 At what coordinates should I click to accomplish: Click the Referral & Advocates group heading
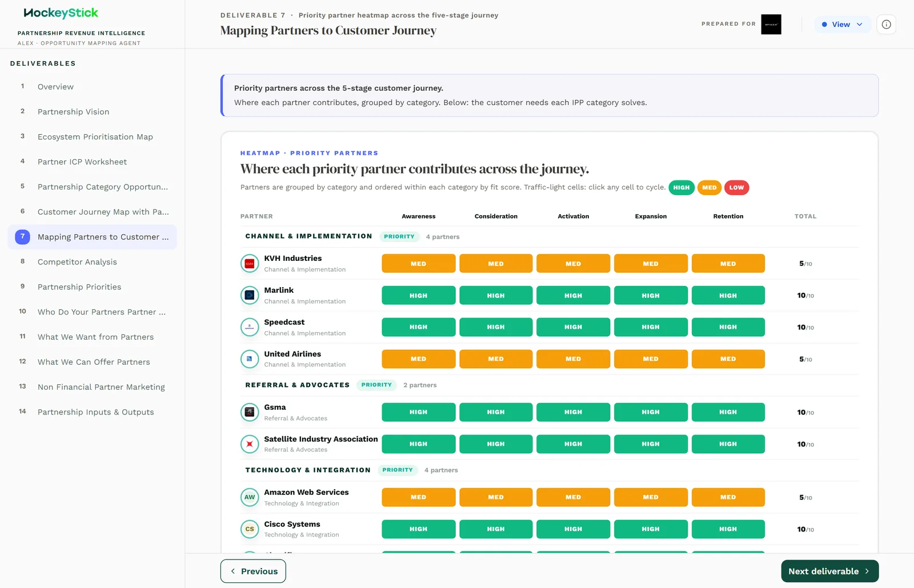click(x=297, y=385)
